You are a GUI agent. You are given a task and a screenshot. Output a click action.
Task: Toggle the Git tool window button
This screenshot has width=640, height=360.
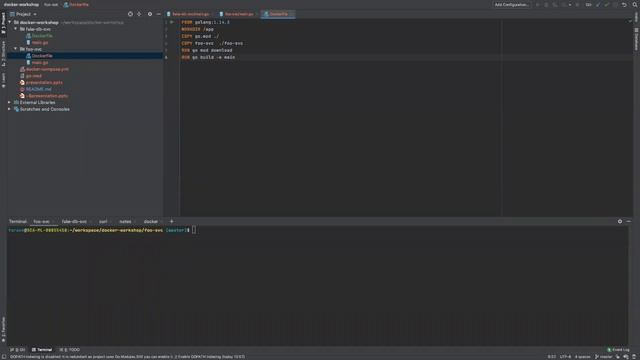click(x=18, y=350)
